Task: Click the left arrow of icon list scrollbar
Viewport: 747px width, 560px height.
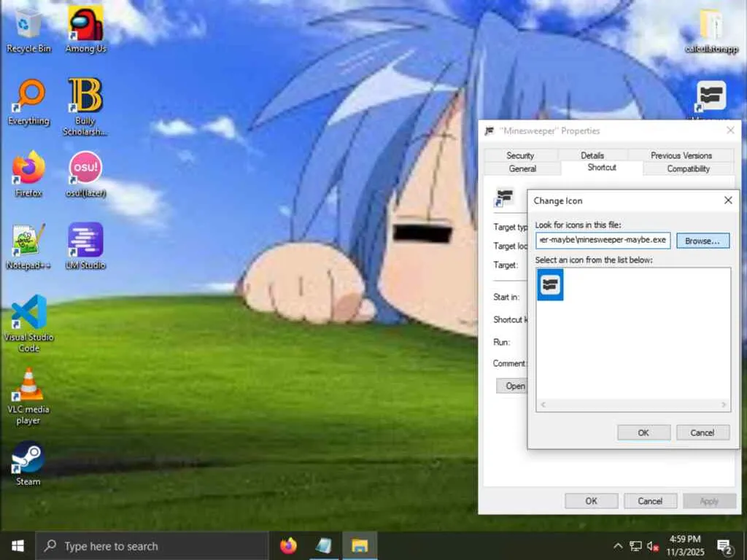Action: click(543, 405)
